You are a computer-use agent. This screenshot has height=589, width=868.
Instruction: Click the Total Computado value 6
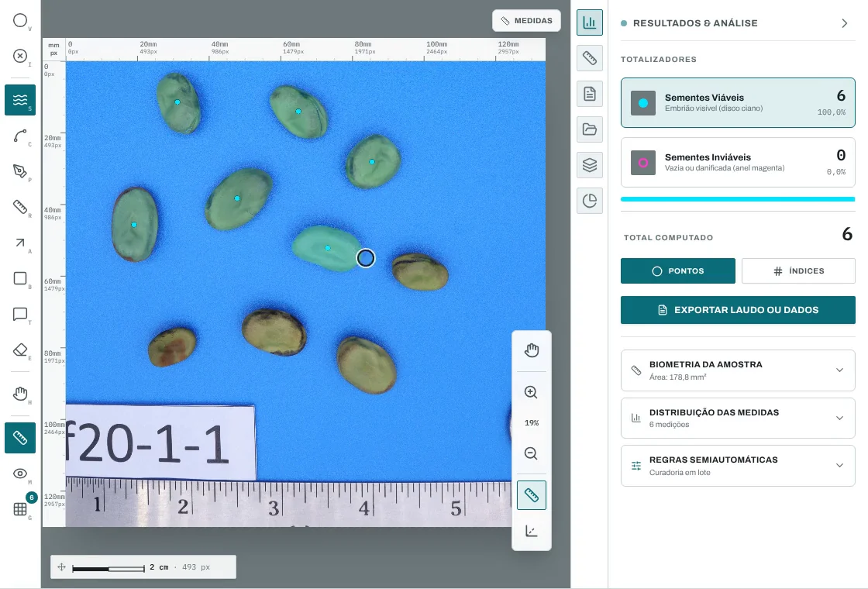[847, 234]
